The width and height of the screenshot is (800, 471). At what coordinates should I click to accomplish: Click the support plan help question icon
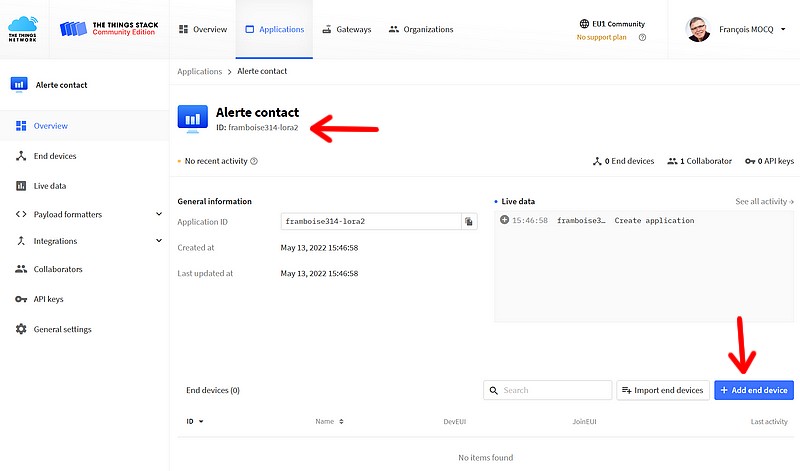[x=642, y=37]
